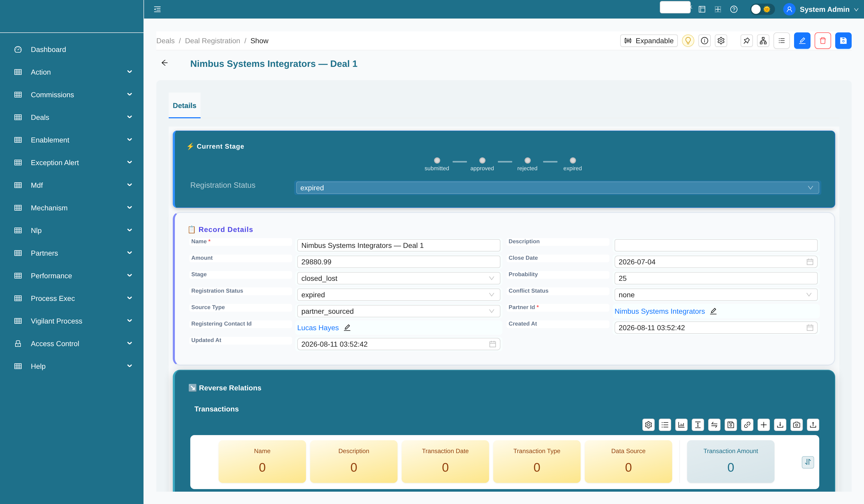The image size is (864, 504).
Task: Click Transactions download icon
Action: click(x=780, y=425)
